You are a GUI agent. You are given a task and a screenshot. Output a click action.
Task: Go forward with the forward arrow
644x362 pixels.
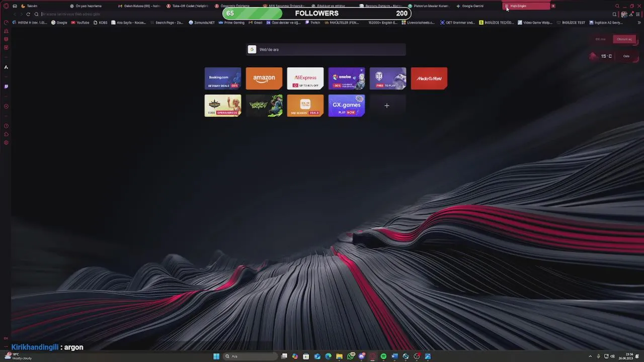coord(21,14)
